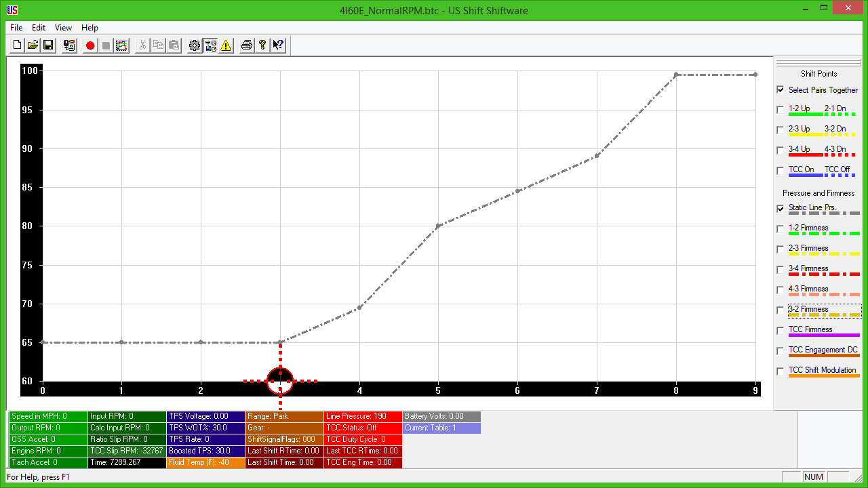Screen dimensions: 868x488
Task: Disable the Static Line Prs. checkbox
Action: (x=780, y=208)
